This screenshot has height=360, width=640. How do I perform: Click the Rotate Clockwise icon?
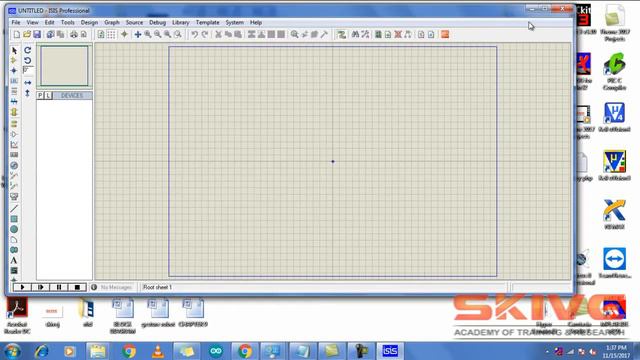(27, 50)
